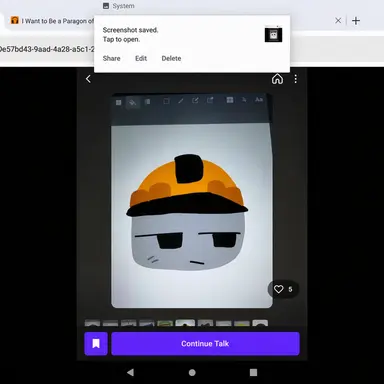384x384 pixels.
Task: Tap the Android back navigation triangle
Action: 130,372
